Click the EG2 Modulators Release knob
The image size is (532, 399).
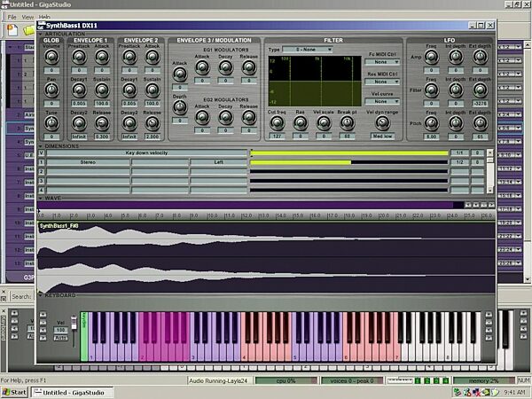[x=248, y=117]
